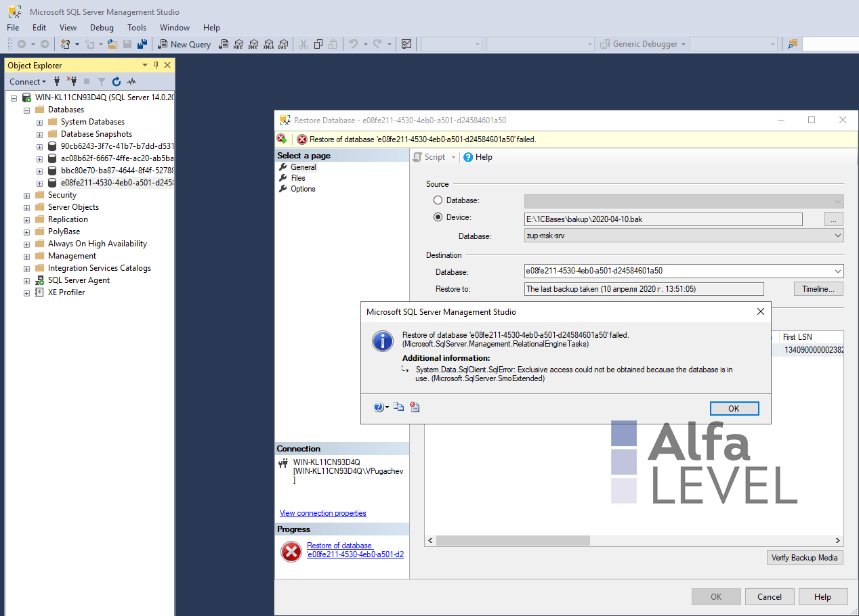Viewport: 859px width, 616px height.
Task: Expand the Security node
Action: click(26, 195)
